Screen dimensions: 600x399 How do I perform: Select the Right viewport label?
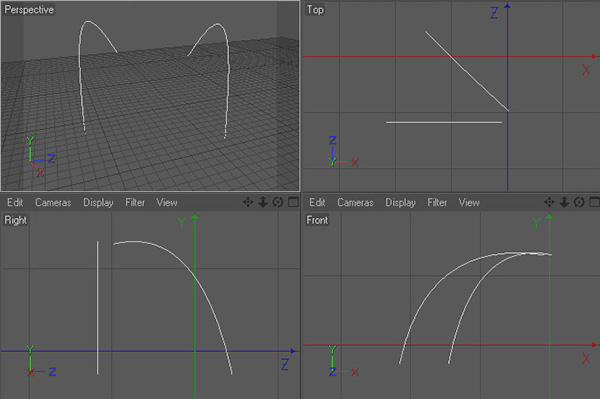16,220
